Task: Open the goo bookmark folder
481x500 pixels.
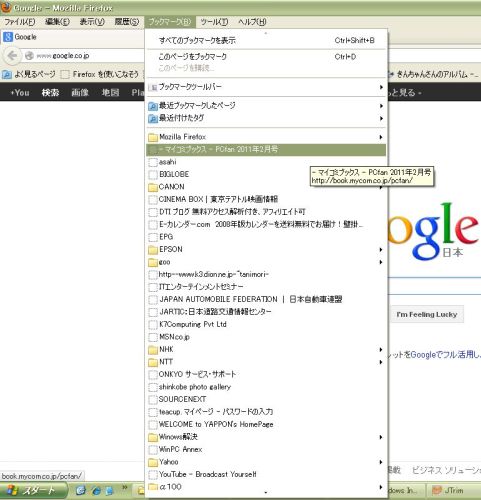Action: [266, 262]
